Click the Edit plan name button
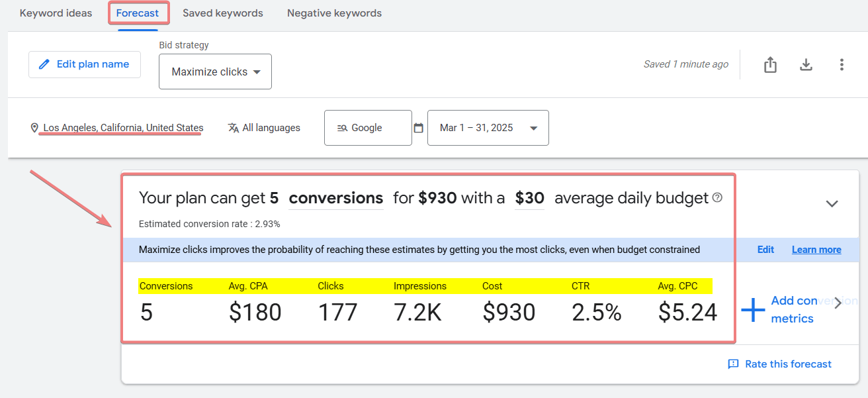This screenshot has height=398, width=868. (84, 64)
